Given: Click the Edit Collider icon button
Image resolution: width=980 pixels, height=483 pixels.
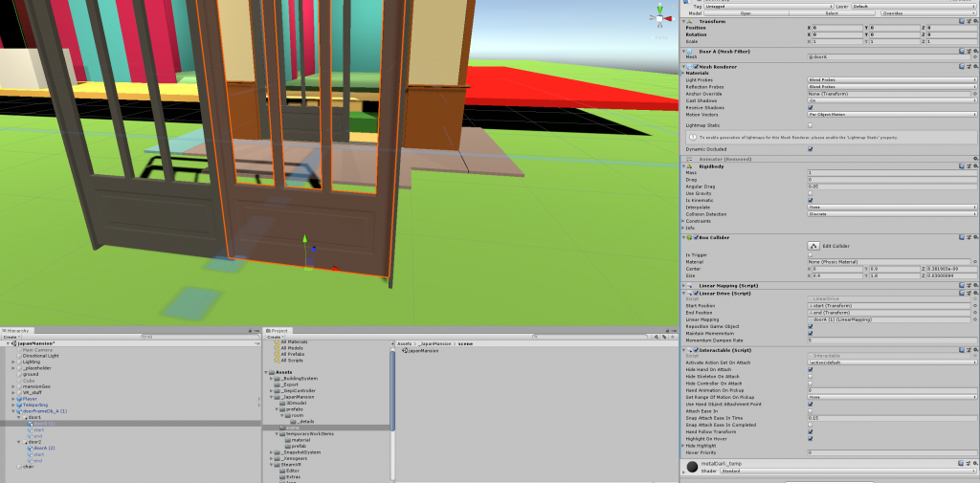Looking at the screenshot, I should coord(812,246).
